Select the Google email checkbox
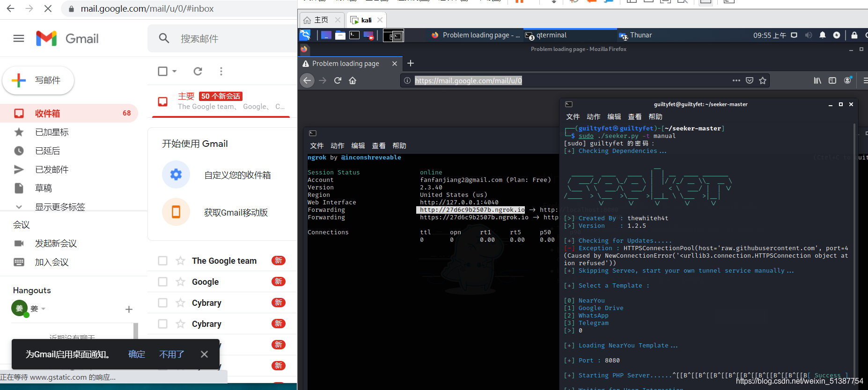This screenshot has height=390, width=868. coord(162,282)
